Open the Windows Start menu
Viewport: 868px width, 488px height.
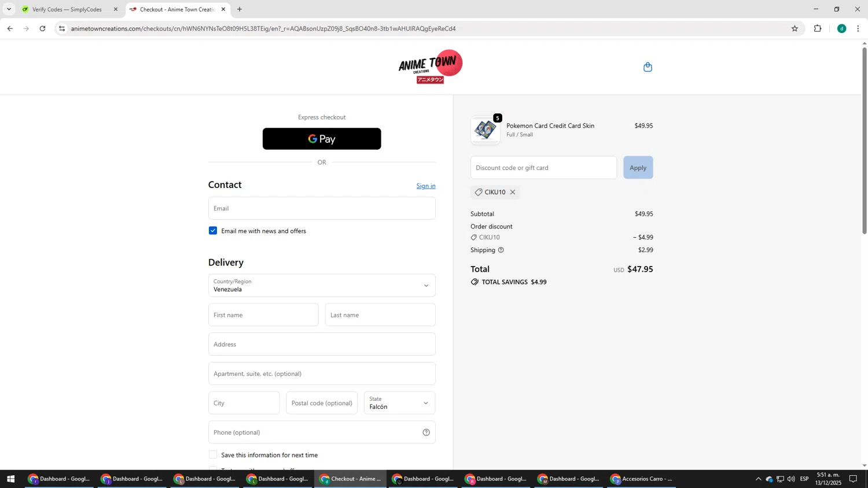tap(10, 479)
